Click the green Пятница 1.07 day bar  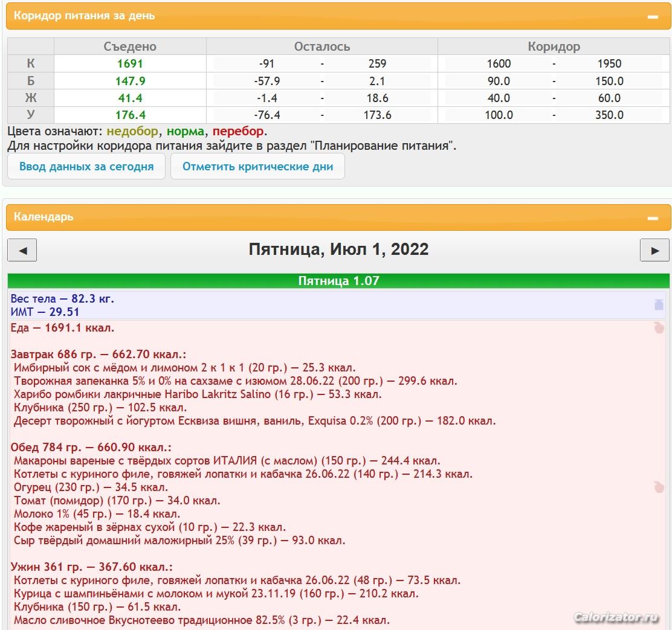point(338,281)
